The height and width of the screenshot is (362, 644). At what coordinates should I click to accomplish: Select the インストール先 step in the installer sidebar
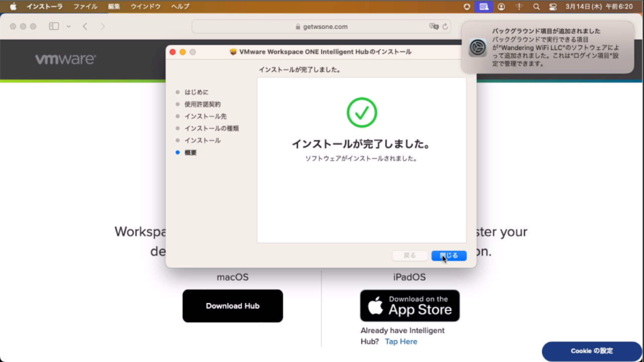click(206, 116)
